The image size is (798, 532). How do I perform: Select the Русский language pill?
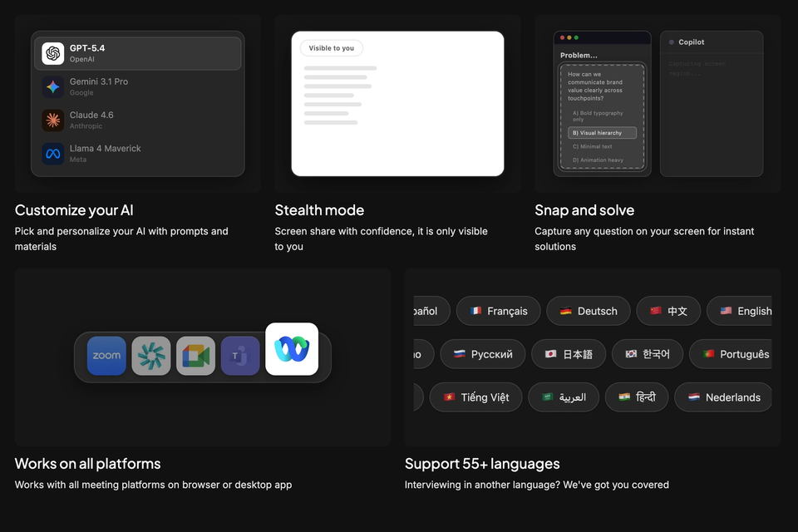[x=483, y=354]
